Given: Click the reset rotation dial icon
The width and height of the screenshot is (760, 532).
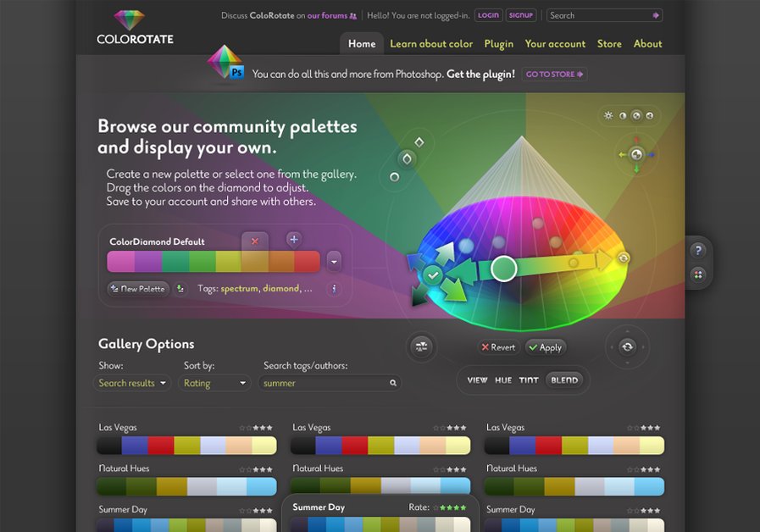Looking at the screenshot, I should pyautogui.click(x=627, y=347).
